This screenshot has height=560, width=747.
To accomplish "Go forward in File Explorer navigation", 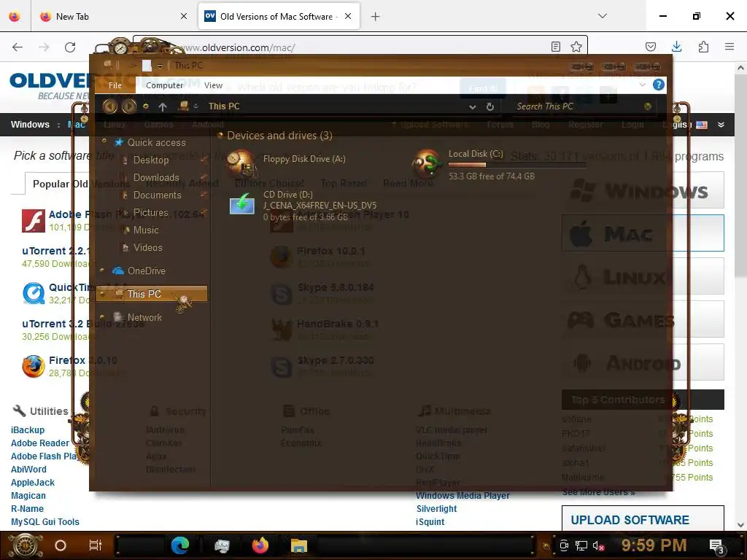I will pos(128,106).
